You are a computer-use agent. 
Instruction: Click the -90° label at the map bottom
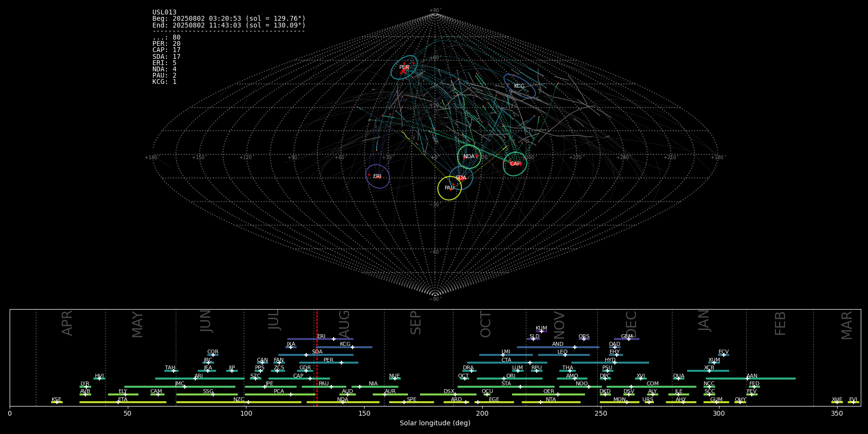click(435, 299)
